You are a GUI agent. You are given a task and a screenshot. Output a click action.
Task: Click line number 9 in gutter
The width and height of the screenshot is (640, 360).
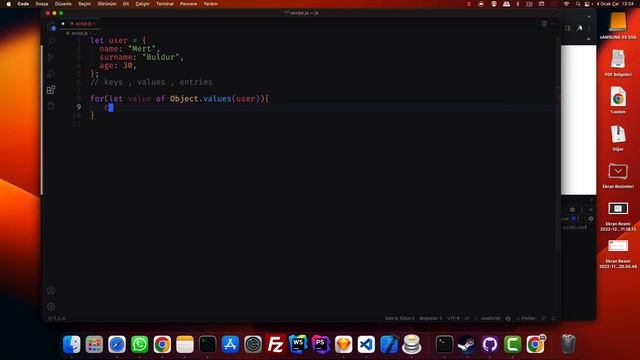coord(79,107)
